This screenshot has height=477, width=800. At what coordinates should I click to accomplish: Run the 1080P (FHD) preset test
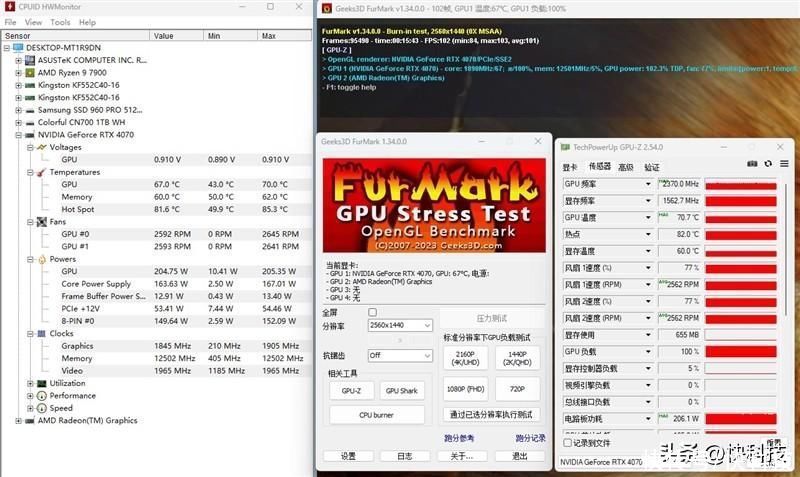465,389
